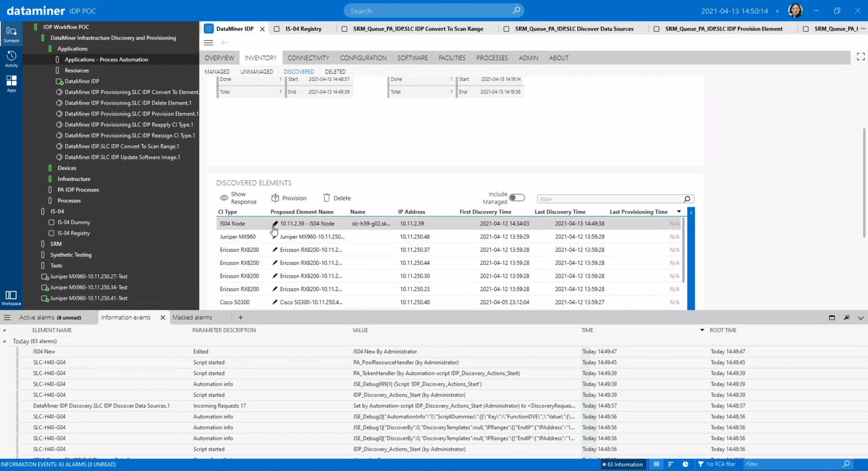Click the list view icon in the status bar
Image resolution: width=868 pixels, height=471 pixels.
[x=657, y=464]
